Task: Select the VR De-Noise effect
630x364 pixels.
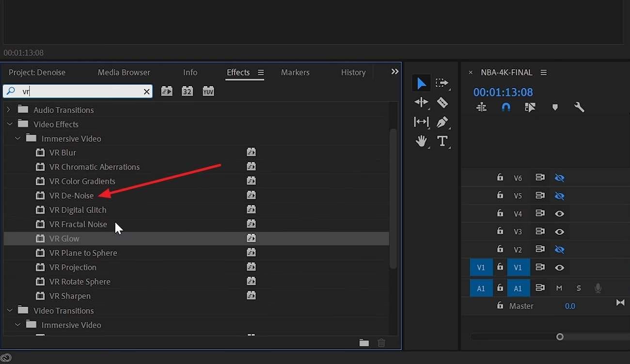Action: [71, 196]
